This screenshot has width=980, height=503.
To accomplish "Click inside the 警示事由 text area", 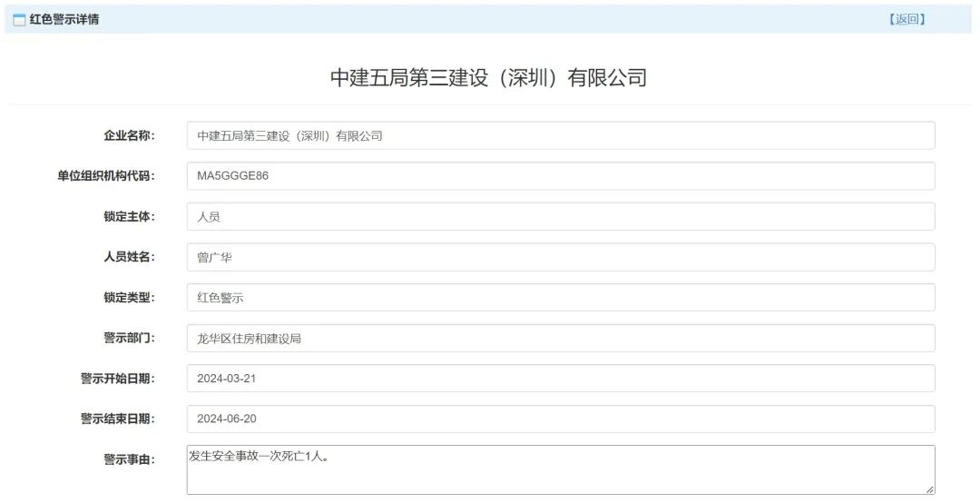I will coord(561,469).
